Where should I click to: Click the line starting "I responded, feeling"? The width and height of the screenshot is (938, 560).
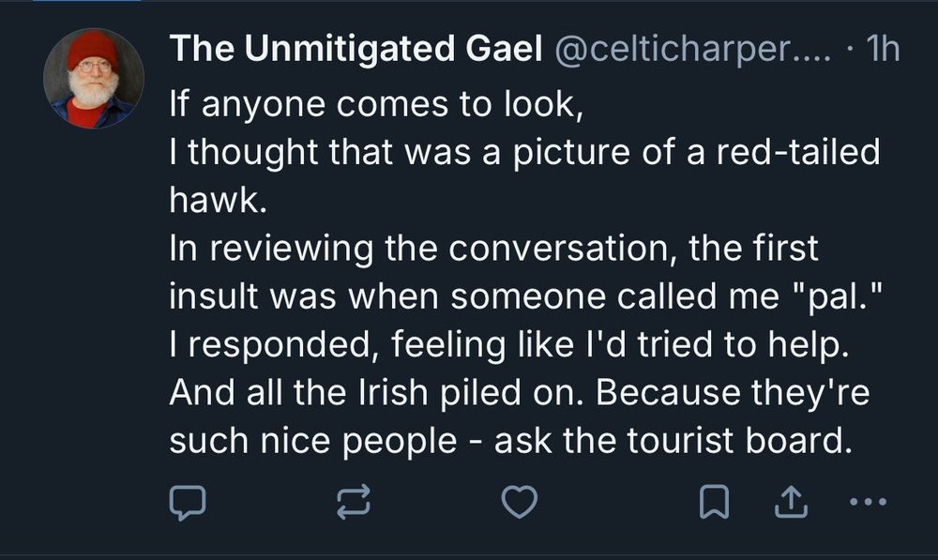pyautogui.click(x=508, y=346)
